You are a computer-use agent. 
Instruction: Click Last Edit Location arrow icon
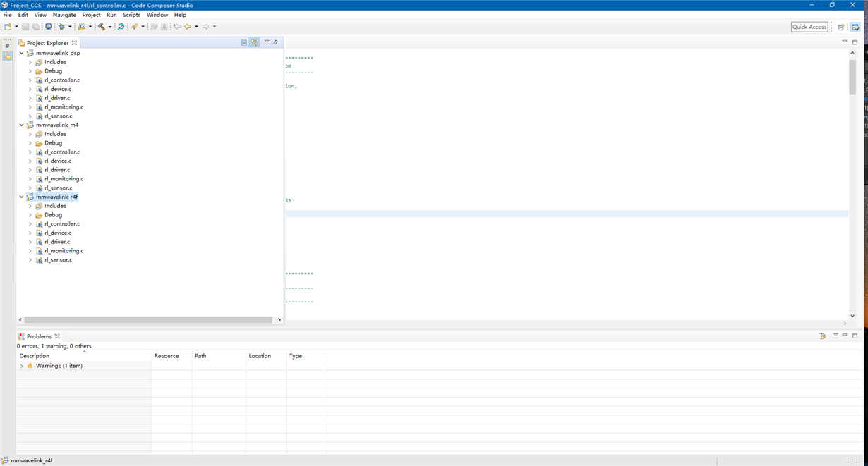click(x=177, y=27)
